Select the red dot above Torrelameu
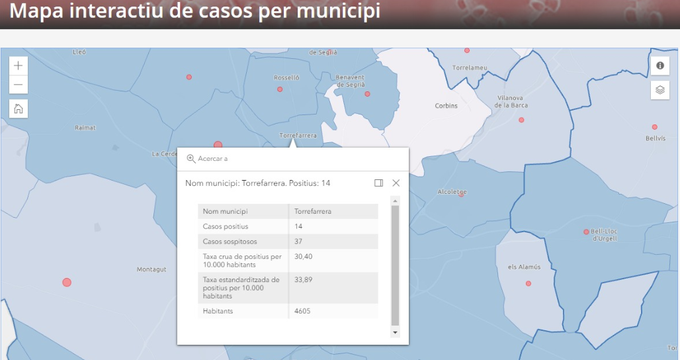This screenshot has height=360, width=680. pos(467,51)
